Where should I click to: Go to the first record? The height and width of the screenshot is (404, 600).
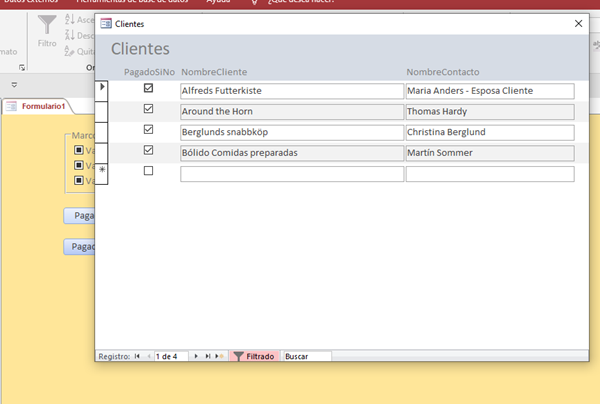[x=137, y=356]
